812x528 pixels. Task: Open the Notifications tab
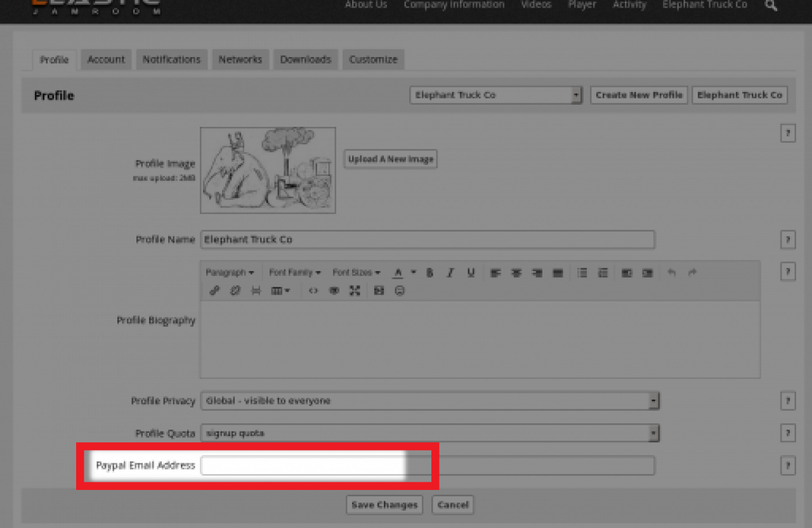coord(171,60)
